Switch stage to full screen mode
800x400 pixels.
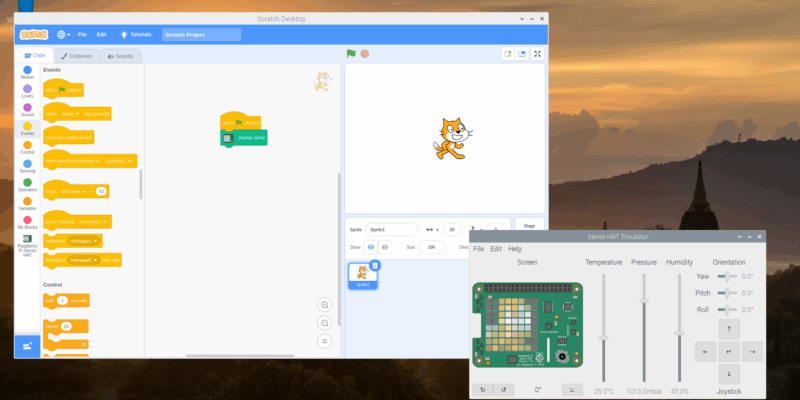(x=538, y=54)
